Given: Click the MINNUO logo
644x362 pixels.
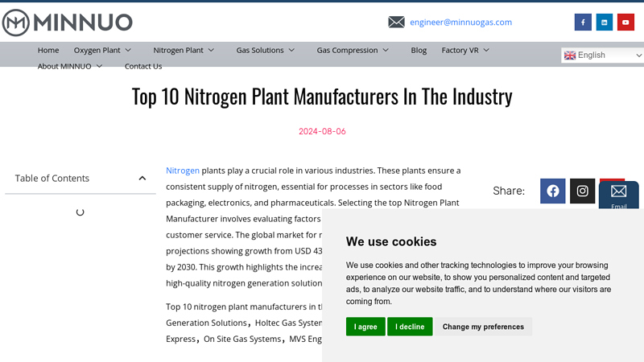Looking at the screenshot, I should (x=68, y=23).
